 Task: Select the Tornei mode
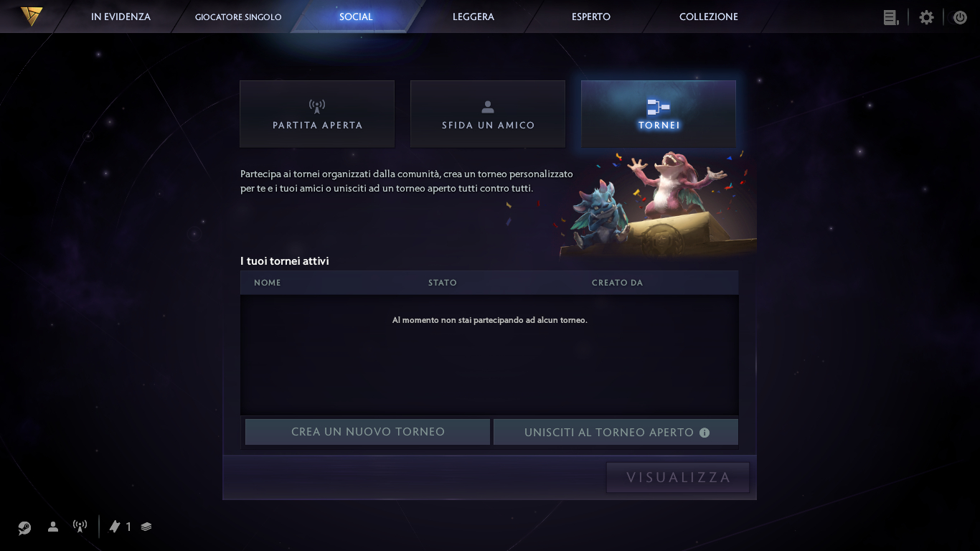[659, 114]
